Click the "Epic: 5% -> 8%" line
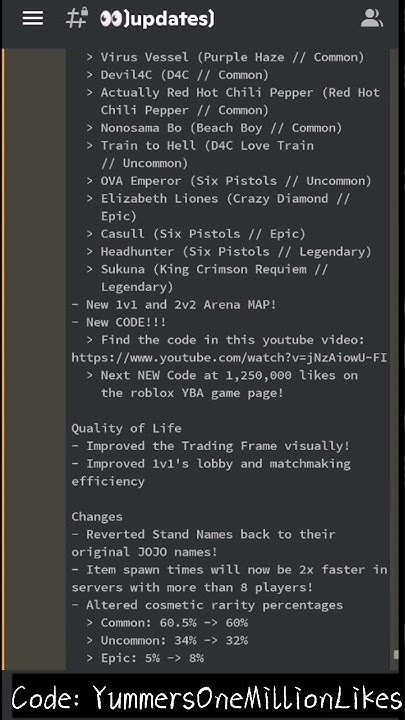This screenshot has width=405, height=720. 152,658
